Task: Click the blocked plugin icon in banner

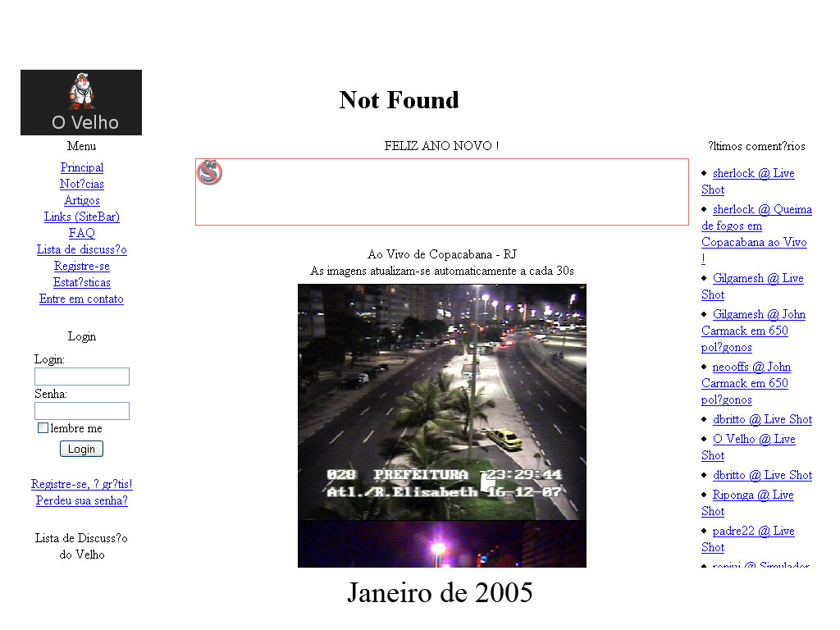Action: coord(210,172)
